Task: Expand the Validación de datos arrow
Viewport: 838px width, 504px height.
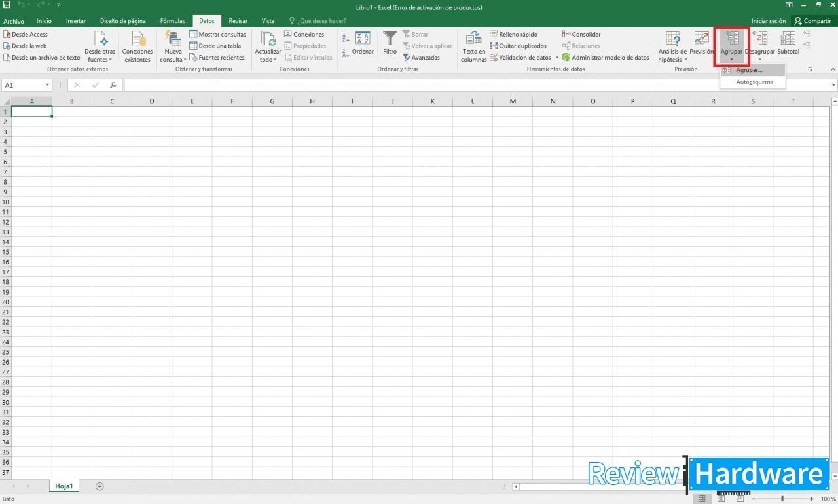Action: coord(558,58)
